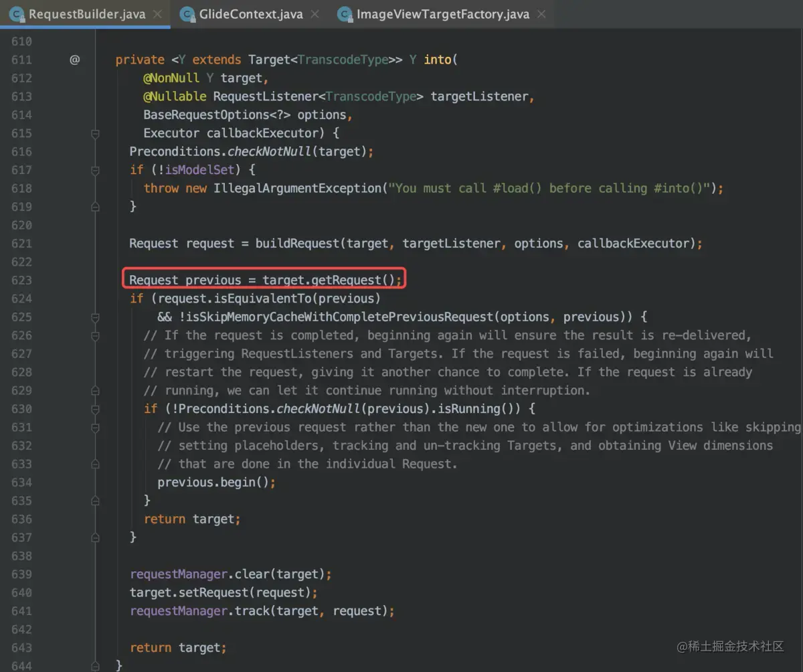Click the @Nullable annotation on line 613

pos(175,96)
